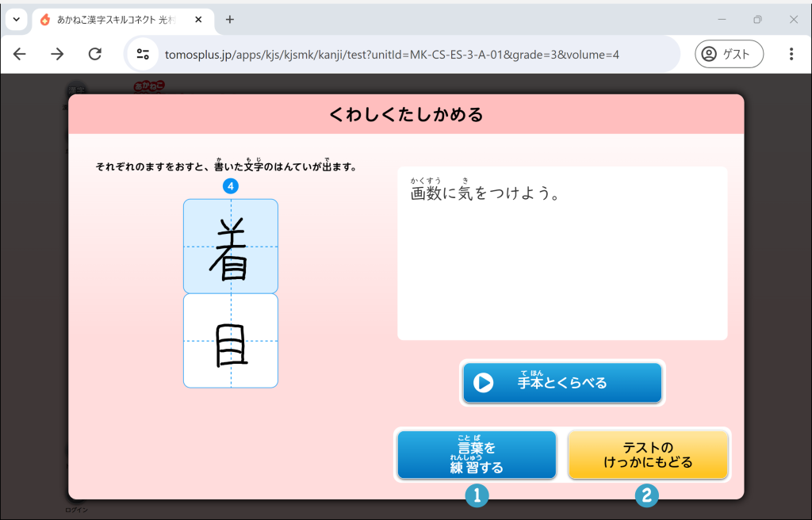Click the 言葉を練習する button
This screenshot has height=520, width=812.
[x=477, y=455]
